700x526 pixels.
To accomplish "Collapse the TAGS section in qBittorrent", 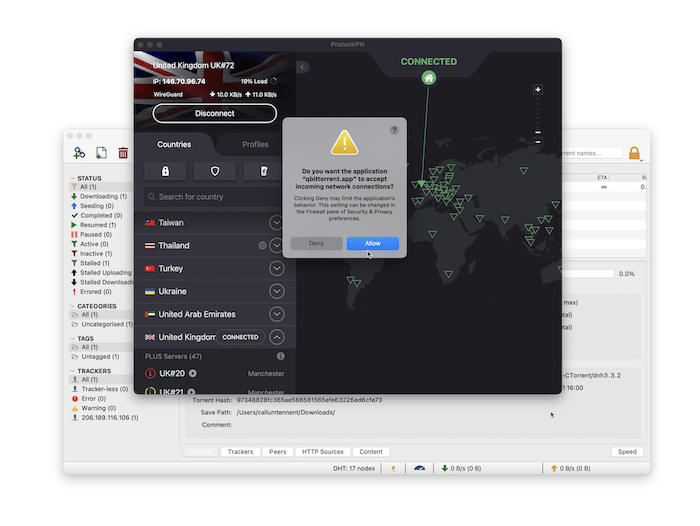I will point(73,338).
